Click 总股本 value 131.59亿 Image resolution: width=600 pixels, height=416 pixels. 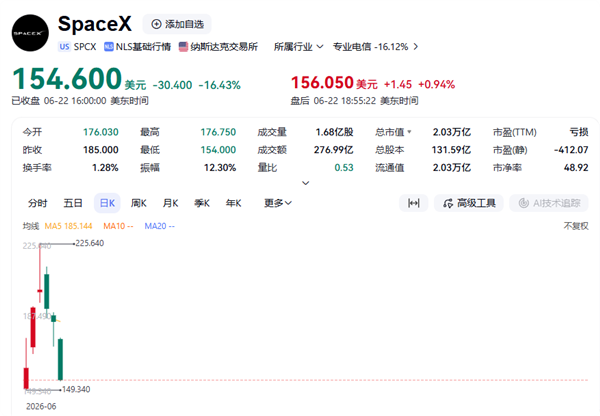[451, 150]
